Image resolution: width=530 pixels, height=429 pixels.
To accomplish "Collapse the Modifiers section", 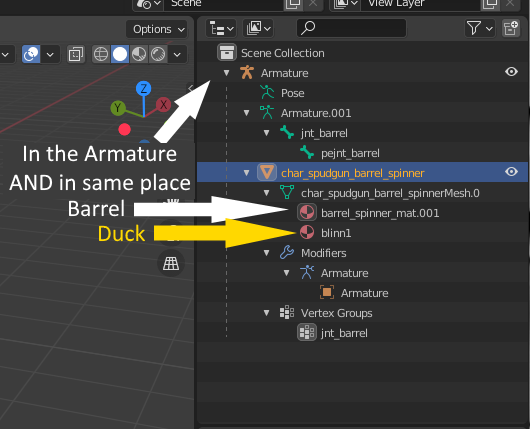I will (266, 253).
